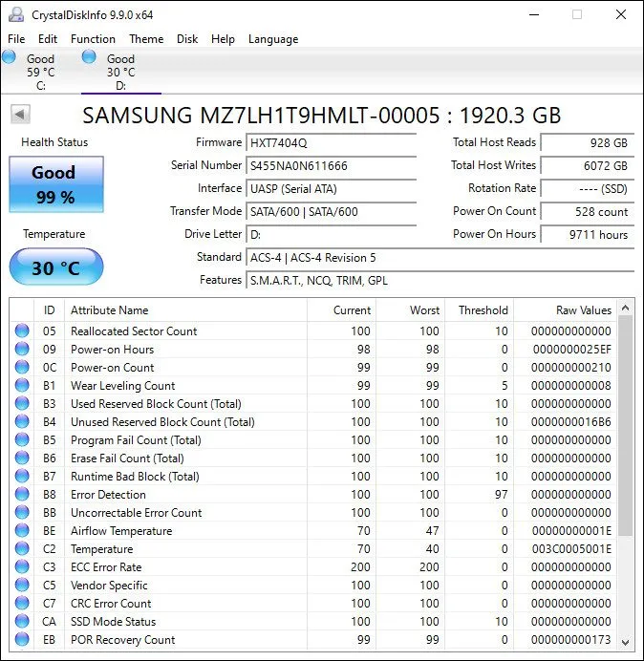Open the Disk menu

pos(187,39)
